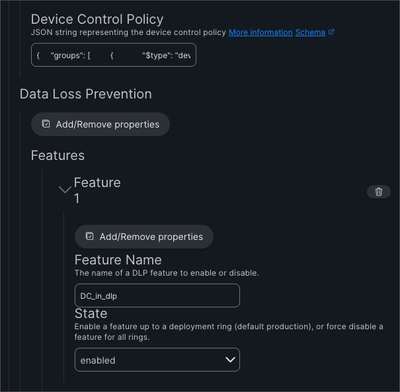Click Add/Remove properties under Feature 1

144,237
